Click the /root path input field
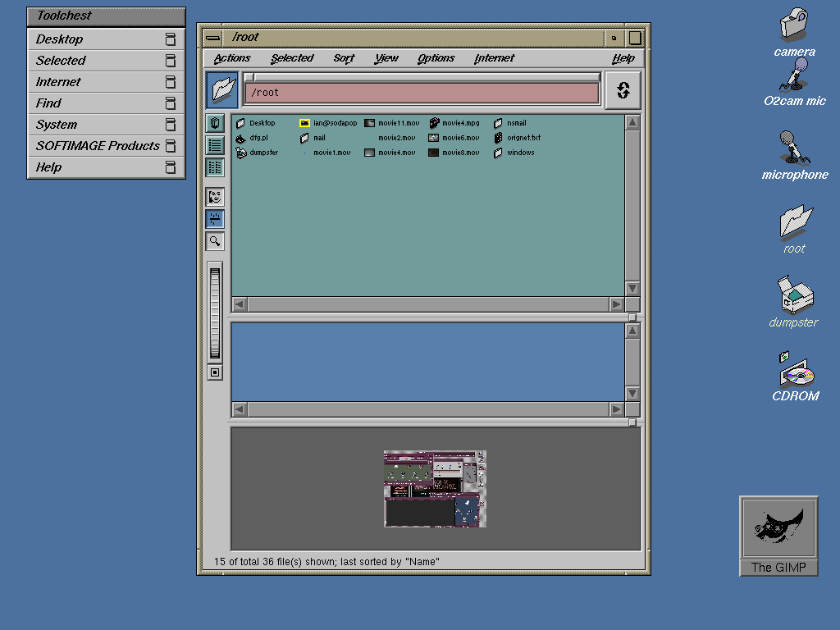 [422, 93]
